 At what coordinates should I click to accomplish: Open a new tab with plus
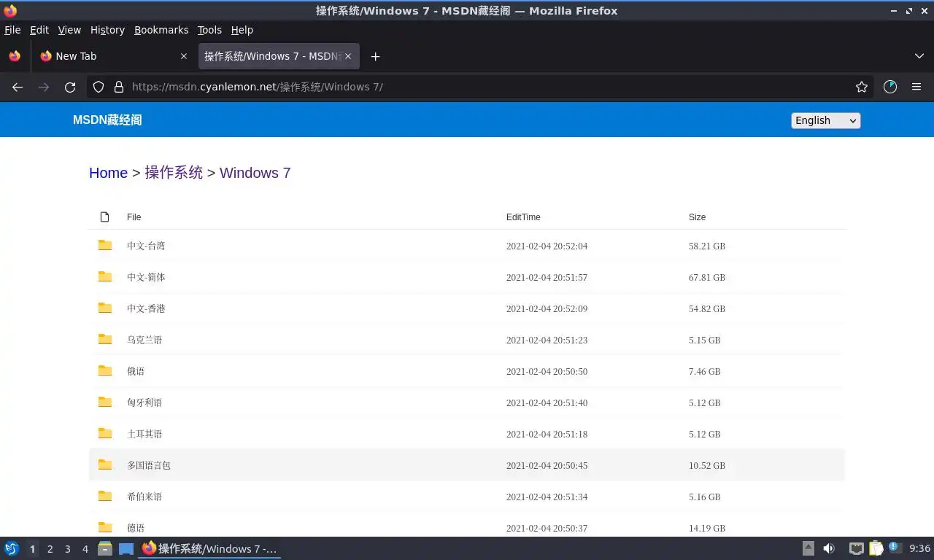(375, 56)
